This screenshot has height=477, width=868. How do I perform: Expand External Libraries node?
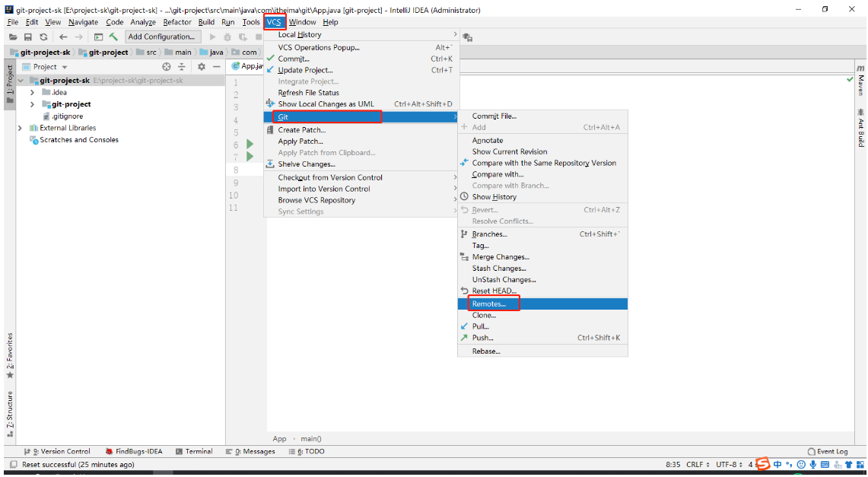[x=21, y=128]
